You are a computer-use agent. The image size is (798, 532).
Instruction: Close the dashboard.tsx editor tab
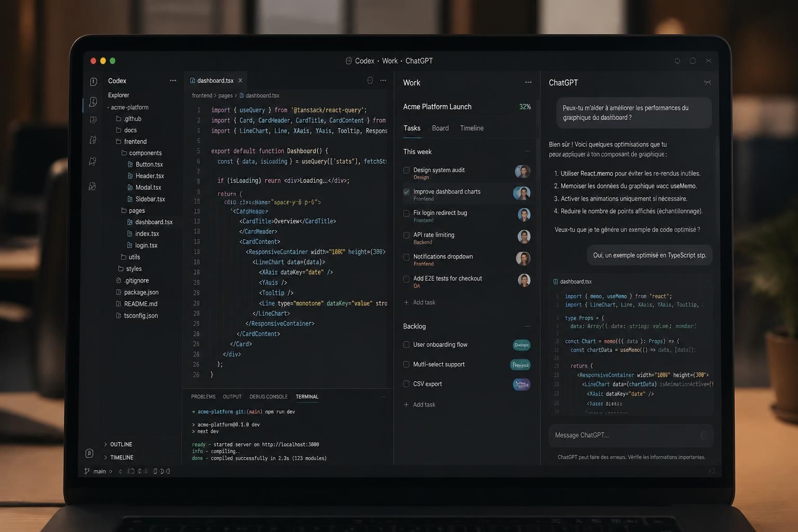tap(240, 81)
